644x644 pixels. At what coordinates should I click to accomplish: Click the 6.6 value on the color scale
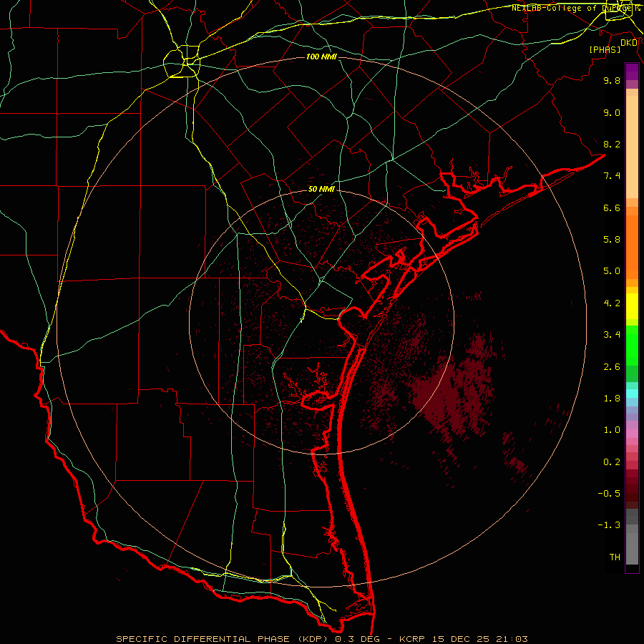tap(612, 208)
